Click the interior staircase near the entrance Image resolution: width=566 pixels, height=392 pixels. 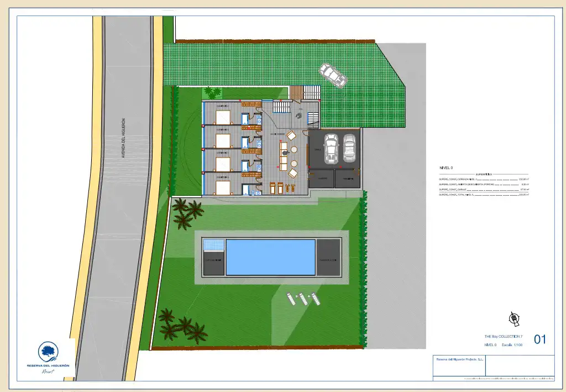[x=281, y=106]
